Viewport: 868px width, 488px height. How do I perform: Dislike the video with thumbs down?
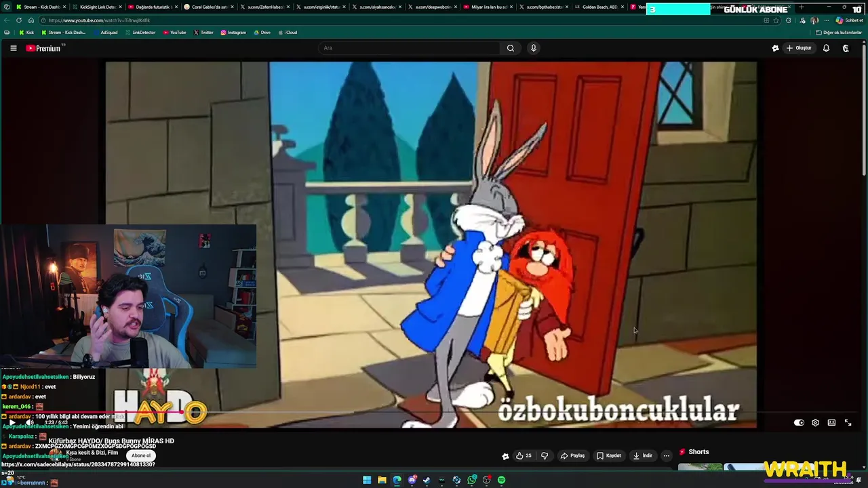545,455
